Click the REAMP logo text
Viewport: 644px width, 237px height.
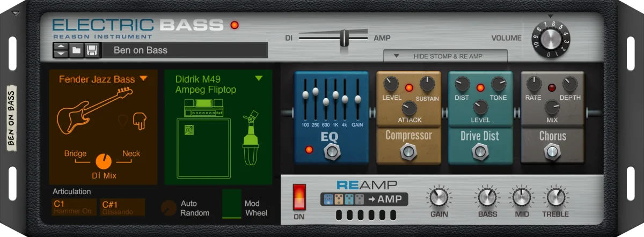click(367, 185)
